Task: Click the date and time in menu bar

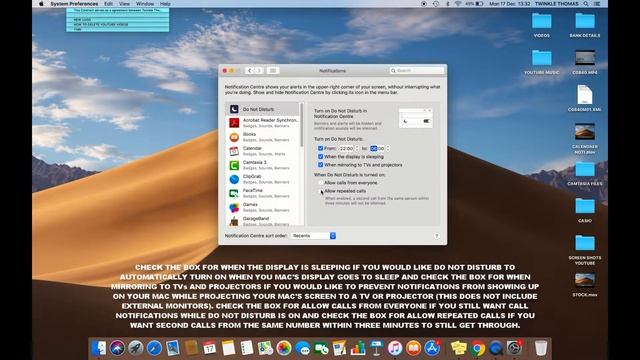Action: click(x=509, y=4)
